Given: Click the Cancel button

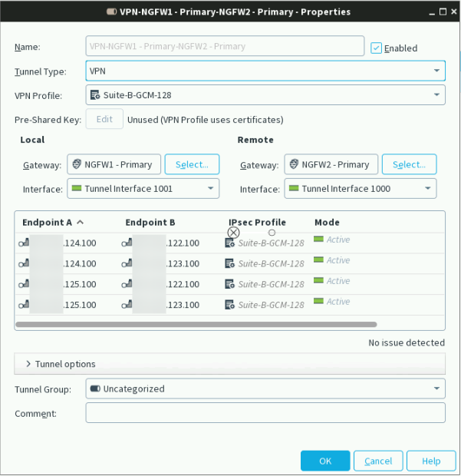Looking at the screenshot, I should [x=378, y=461].
